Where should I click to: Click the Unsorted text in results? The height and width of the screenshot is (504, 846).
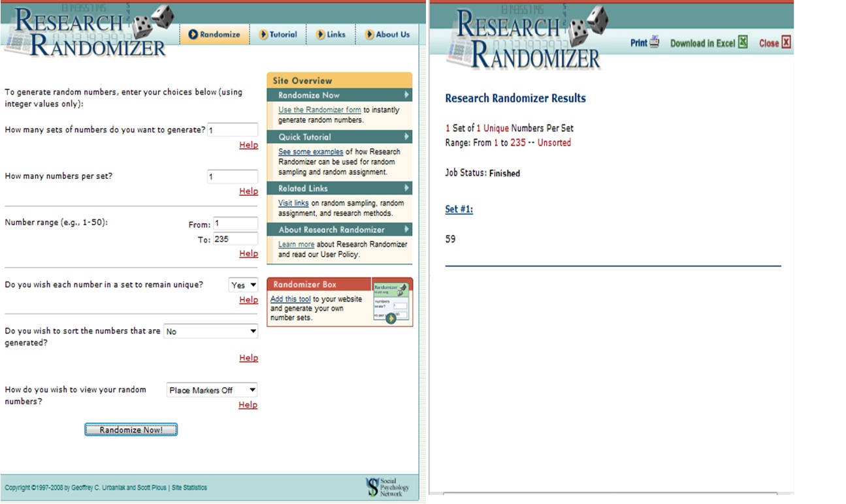(x=554, y=142)
